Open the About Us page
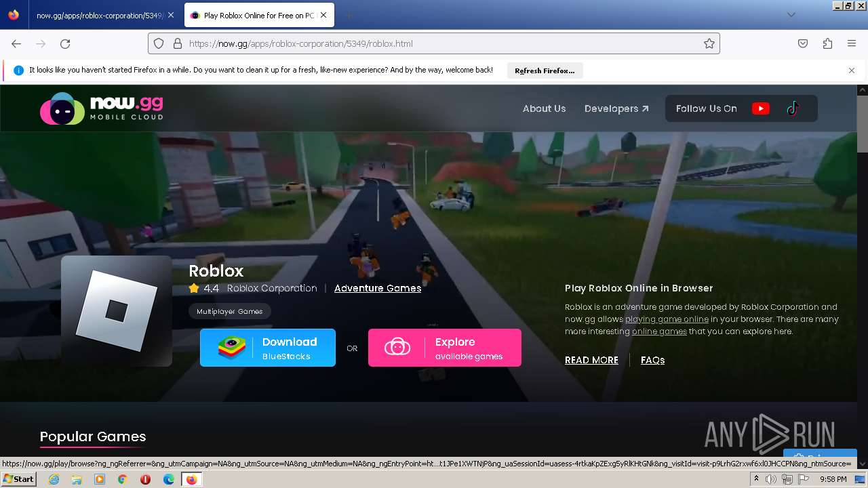This screenshot has height=488, width=868. coord(544,108)
